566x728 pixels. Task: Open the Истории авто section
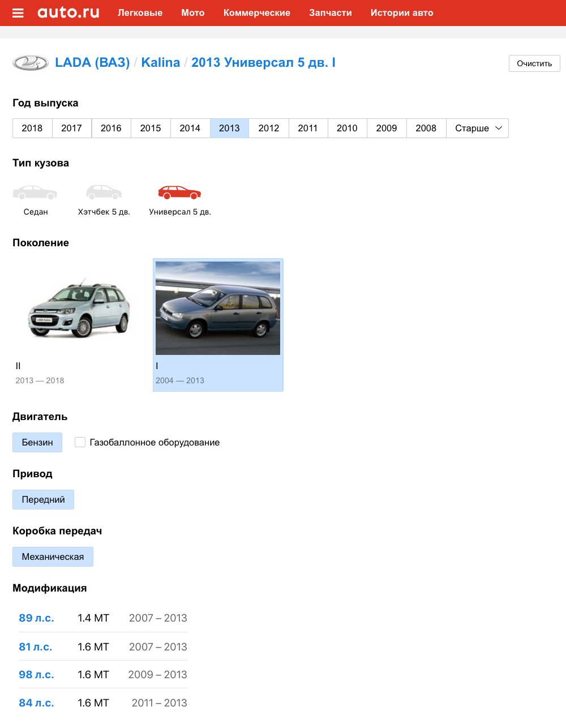pyautogui.click(x=402, y=12)
